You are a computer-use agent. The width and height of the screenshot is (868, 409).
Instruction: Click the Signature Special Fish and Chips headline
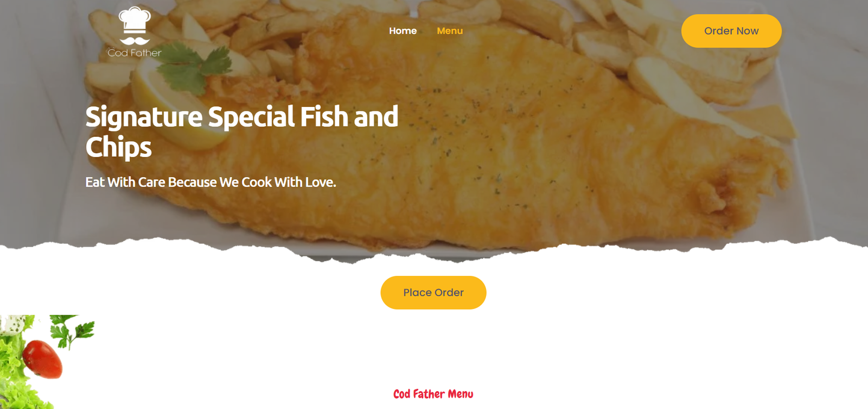242,132
